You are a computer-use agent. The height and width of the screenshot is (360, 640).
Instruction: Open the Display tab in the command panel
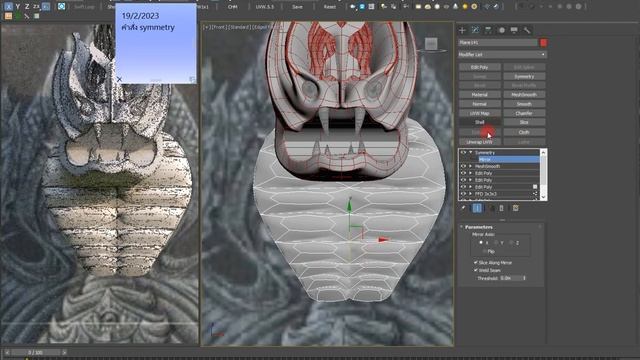coord(514,30)
